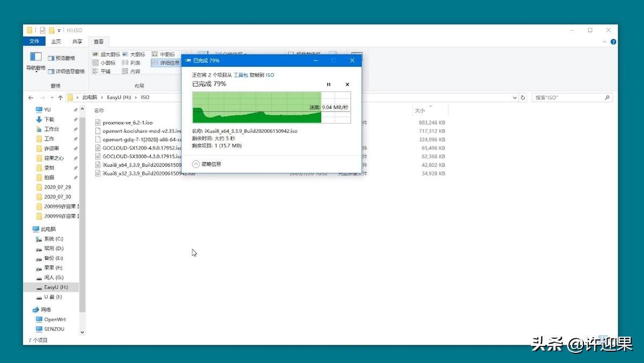The height and width of the screenshot is (363, 644).
Task: Switch layout to 中图标
Action: click(164, 54)
